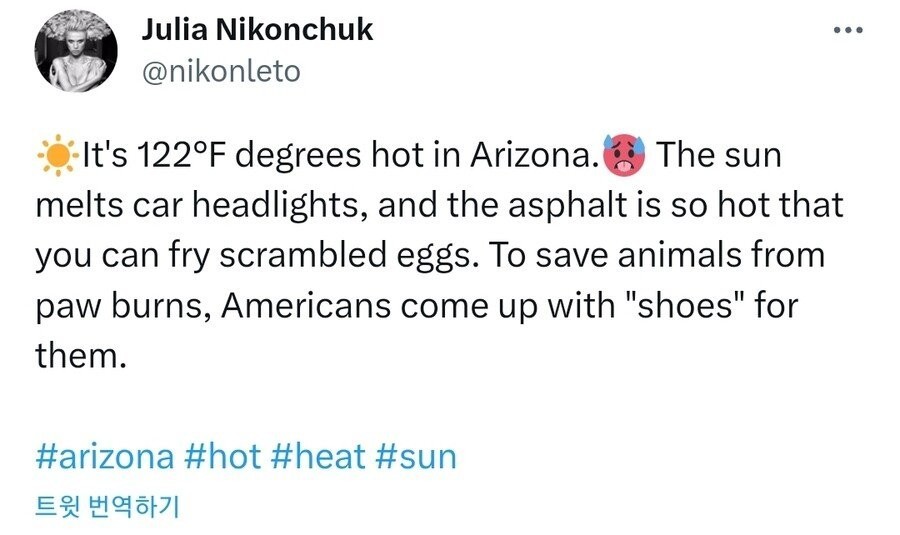Click the Julia Nikonchuk display name
The height and width of the screenshot is (535, 900).
257,29
